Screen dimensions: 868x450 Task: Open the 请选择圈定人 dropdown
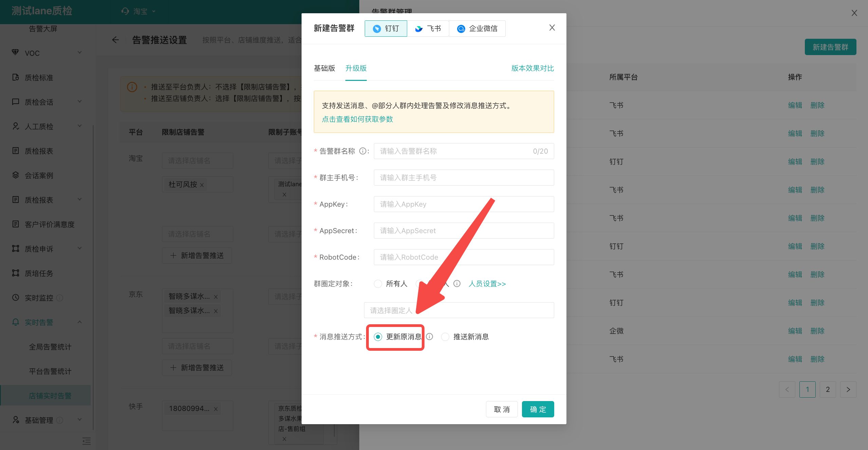459,310
